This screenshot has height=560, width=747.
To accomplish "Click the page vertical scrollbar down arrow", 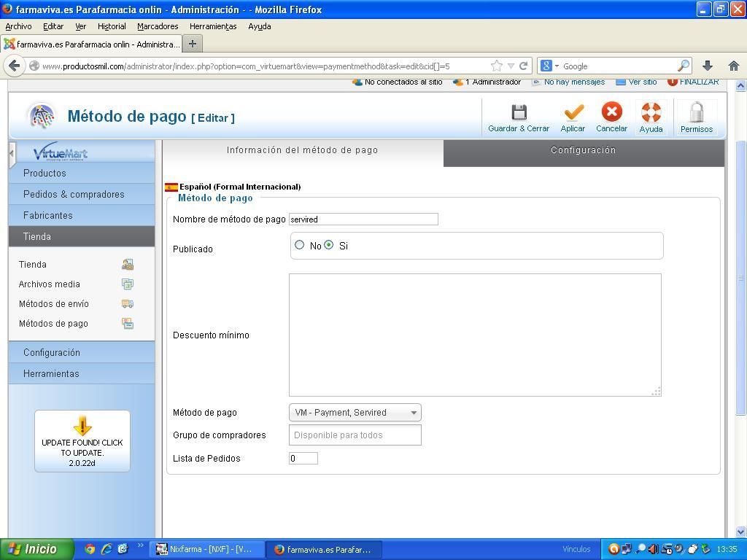I will [x=741, y=532].
